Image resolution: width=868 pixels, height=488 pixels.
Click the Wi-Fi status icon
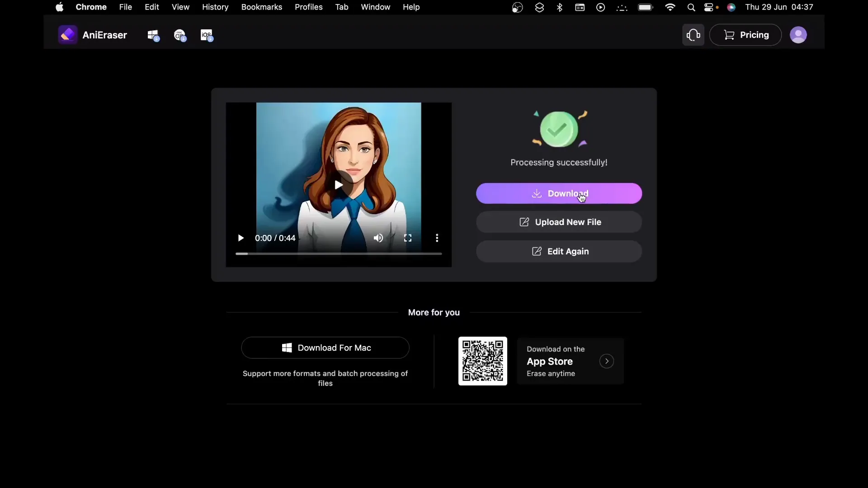pos(670,7)
